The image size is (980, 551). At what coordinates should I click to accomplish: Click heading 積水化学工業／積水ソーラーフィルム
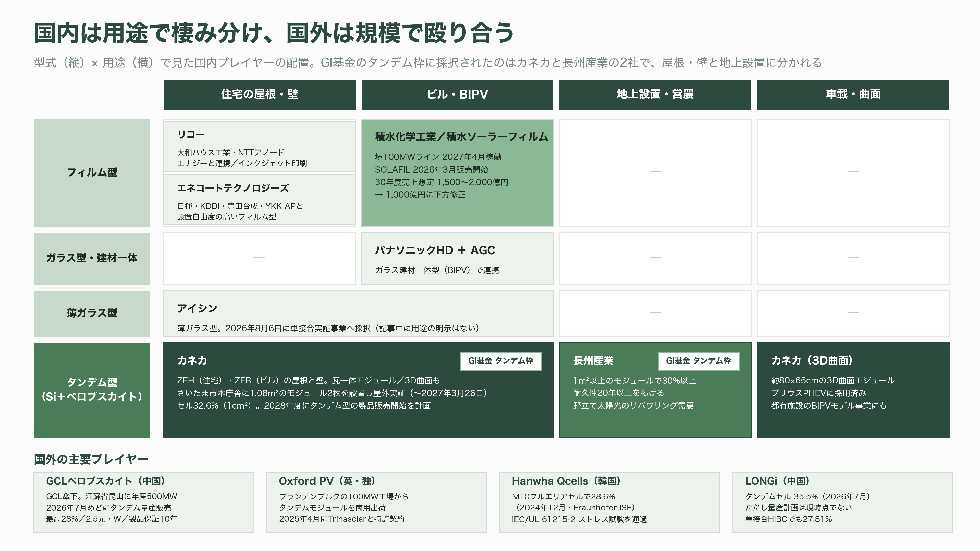461,137
